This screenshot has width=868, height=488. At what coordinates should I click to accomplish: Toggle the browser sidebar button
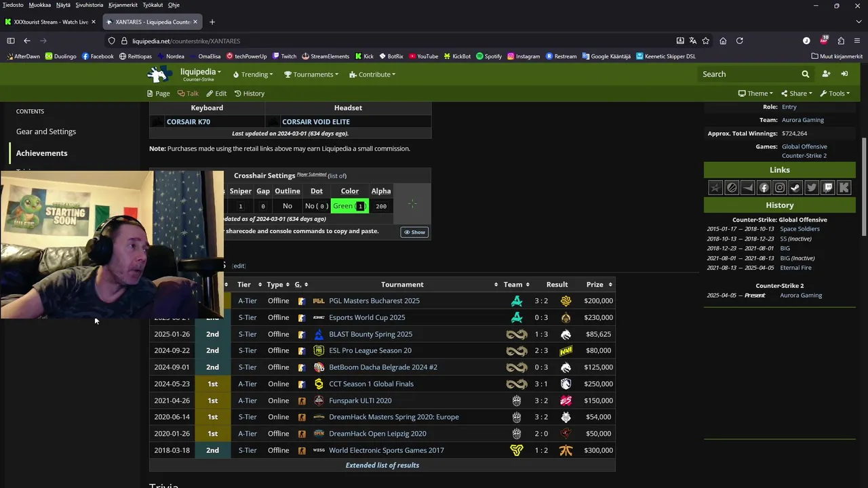[x=10, y=41]
